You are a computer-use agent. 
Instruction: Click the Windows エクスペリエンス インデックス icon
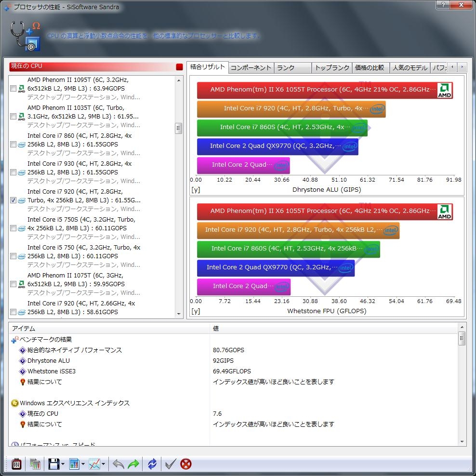point(14,403)
